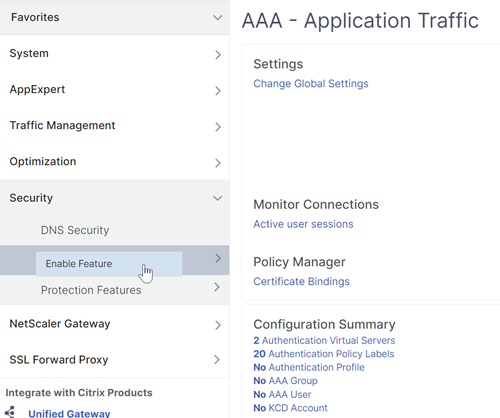Open No Authentication Profile link

point(309,367)
